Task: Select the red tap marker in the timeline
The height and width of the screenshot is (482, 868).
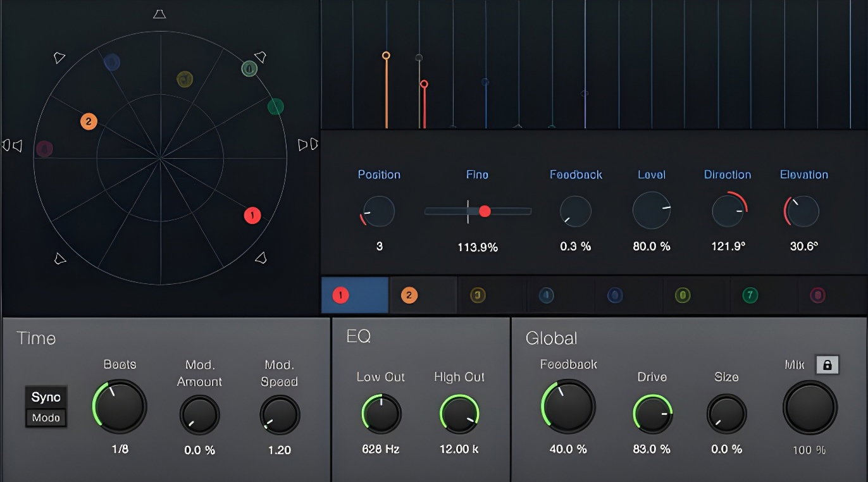Action: click(424, 83)
